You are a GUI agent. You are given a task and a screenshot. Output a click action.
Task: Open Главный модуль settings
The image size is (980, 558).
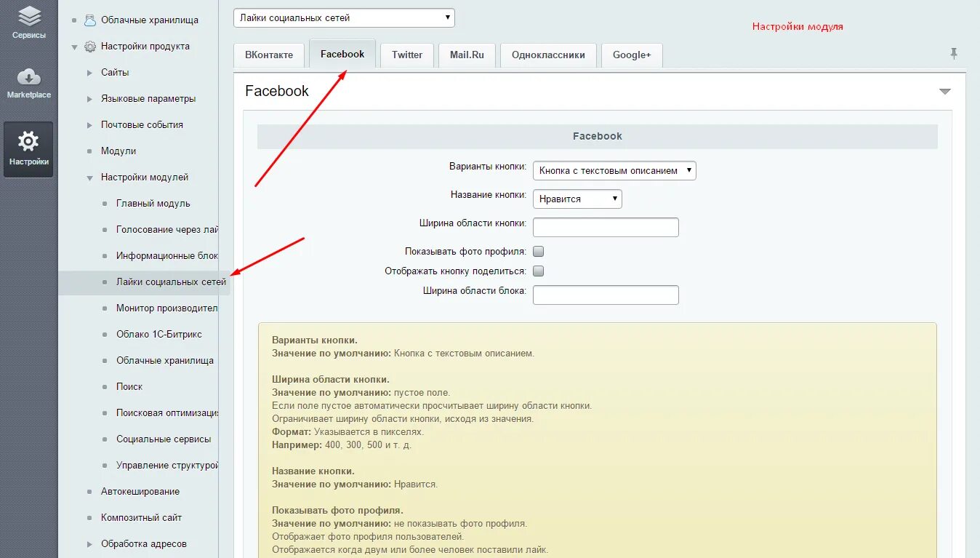(153, 203)
